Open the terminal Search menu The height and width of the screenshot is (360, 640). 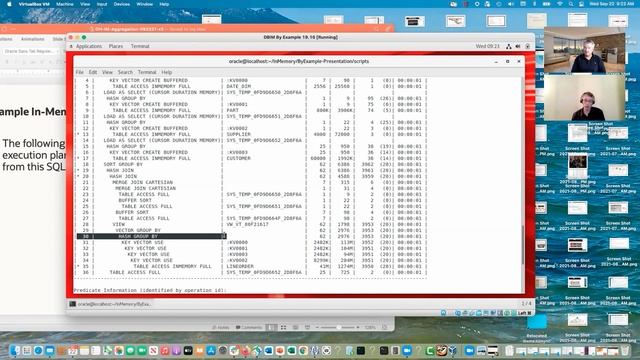(125, 72)
